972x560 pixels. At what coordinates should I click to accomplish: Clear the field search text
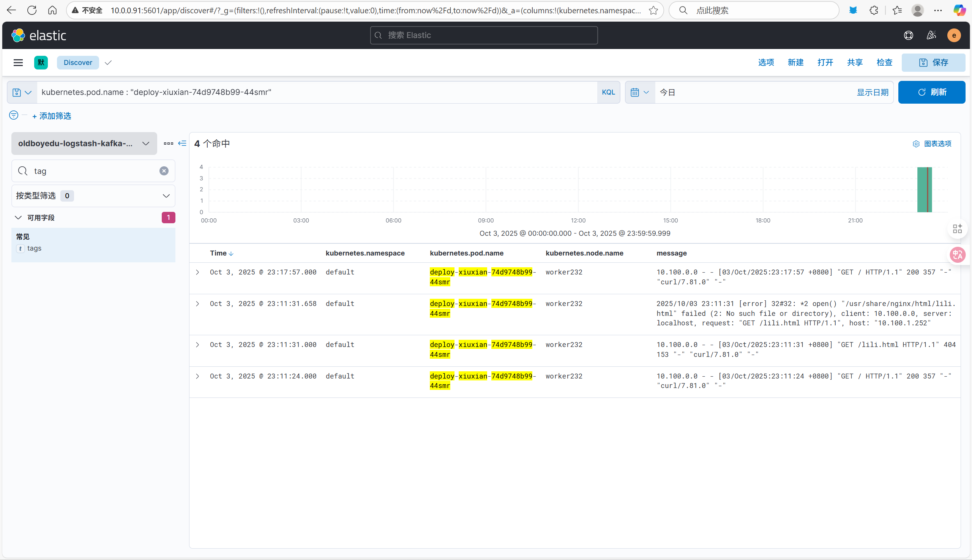[164, 171]
